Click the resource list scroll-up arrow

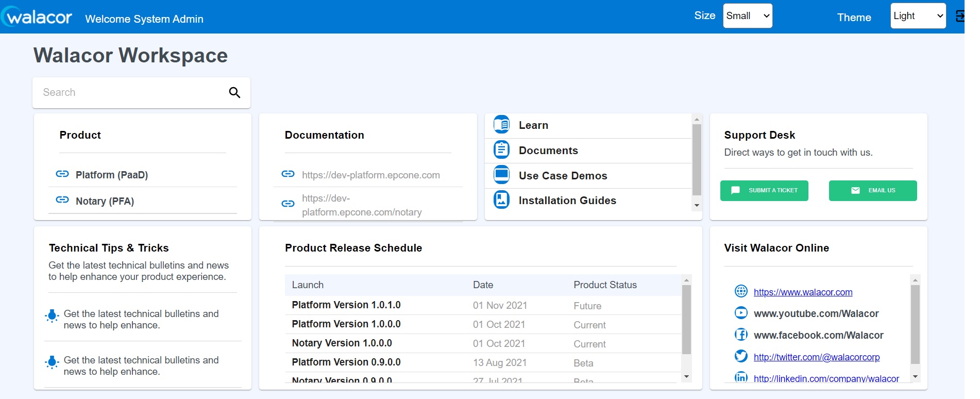pos(697,119)
